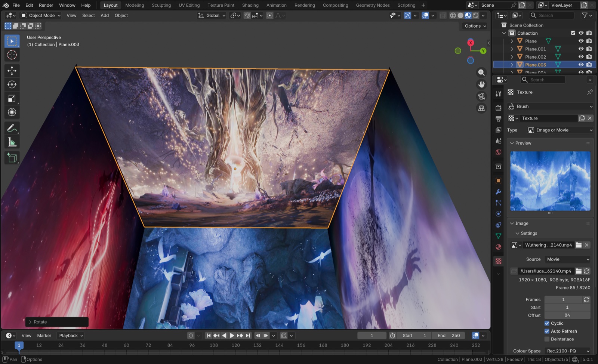
Task: Expand Plane.002 in the Outliner
Action: [x=512, y=57]
